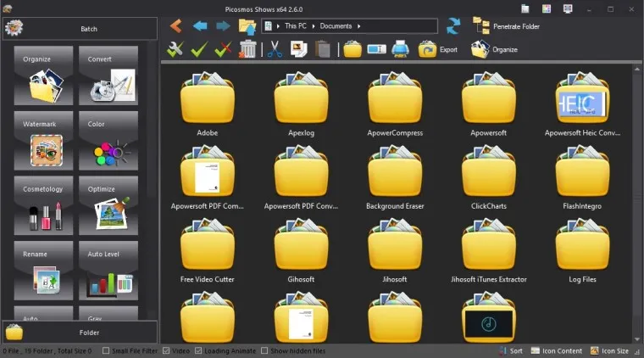Open the Organize batch tool tile
Image resolution: width=644 pixels, height=358 pixels.
pyautogui.click(x=43, y=76)
